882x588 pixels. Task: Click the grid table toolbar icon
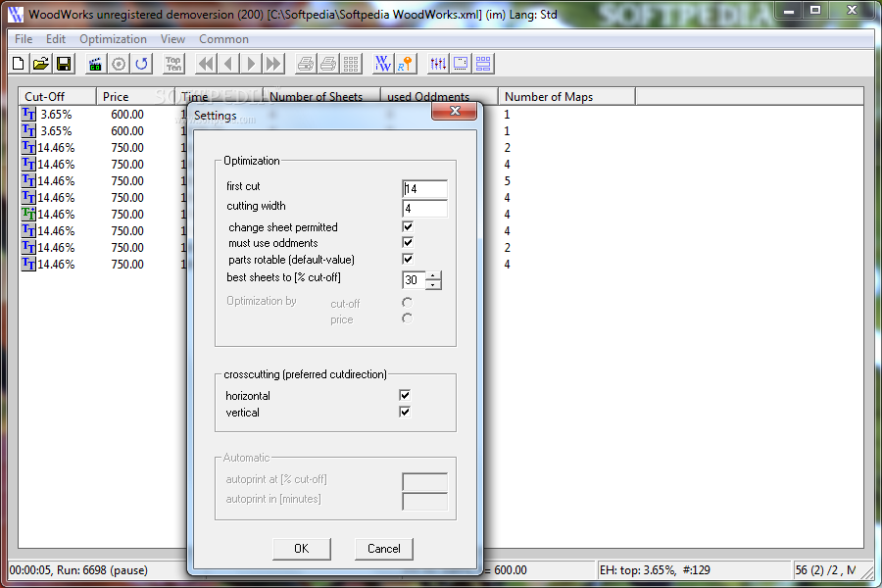[351, 64]
